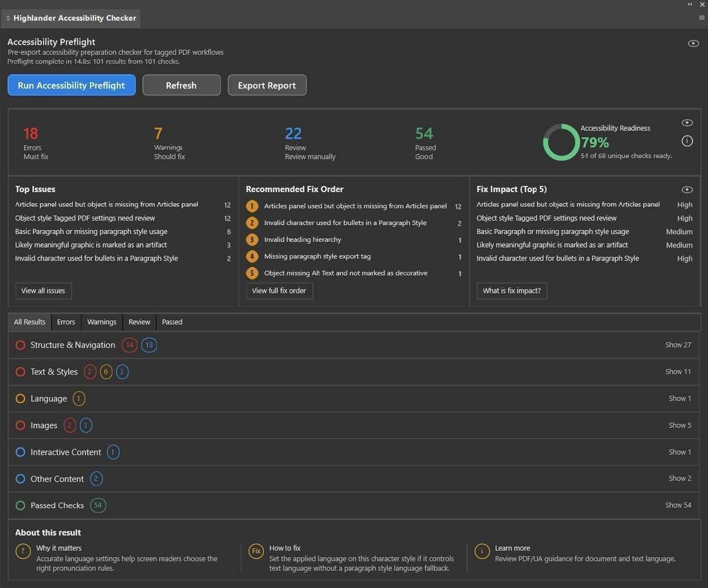Click the red 2 badge on Text & Styles
Image resolution: width=708 pixels, height=588 pixels.
(90, 372)
